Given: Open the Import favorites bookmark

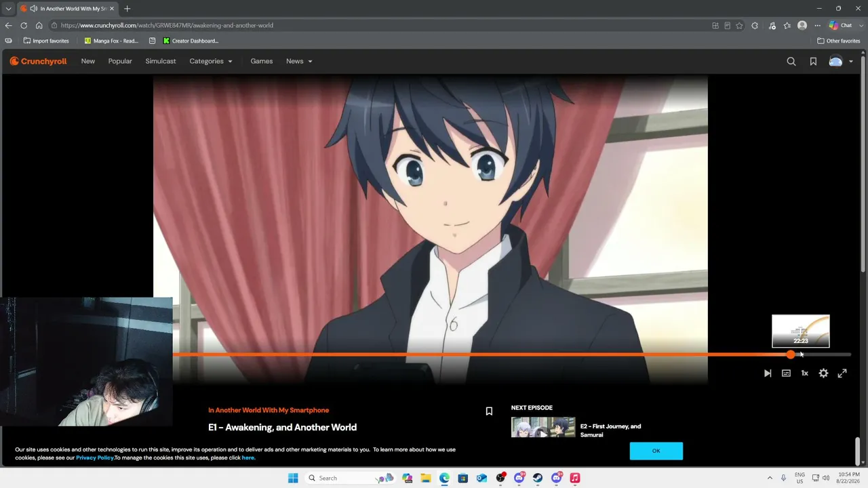Looking at the screenshot, I should [x=46, y=41].
